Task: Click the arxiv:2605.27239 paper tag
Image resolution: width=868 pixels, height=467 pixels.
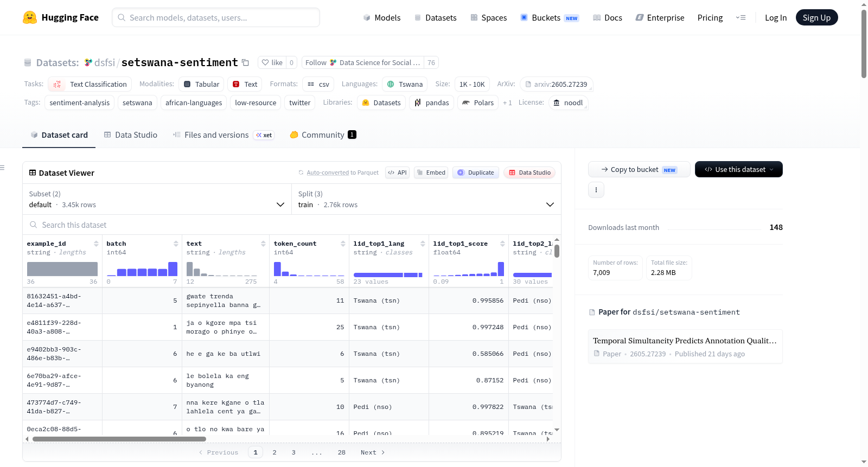Action: (556, 84)
